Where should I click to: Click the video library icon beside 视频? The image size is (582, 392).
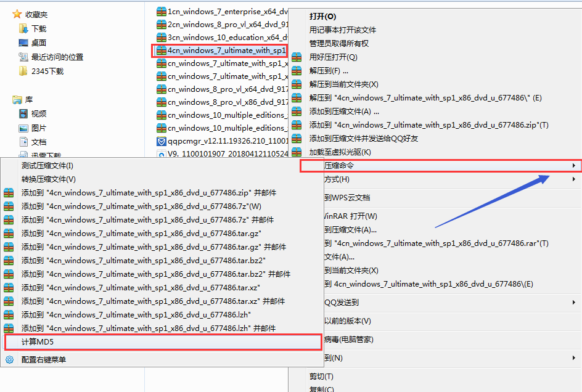(x=23, y=114)
